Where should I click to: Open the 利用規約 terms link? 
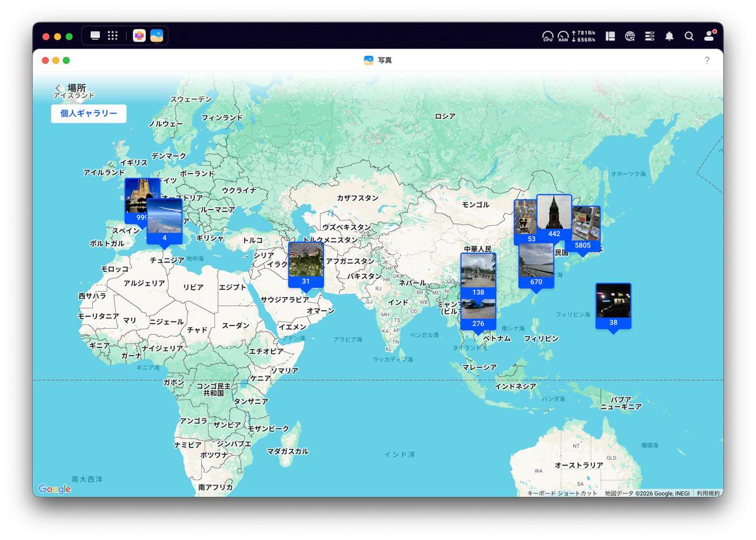point(707,493)
